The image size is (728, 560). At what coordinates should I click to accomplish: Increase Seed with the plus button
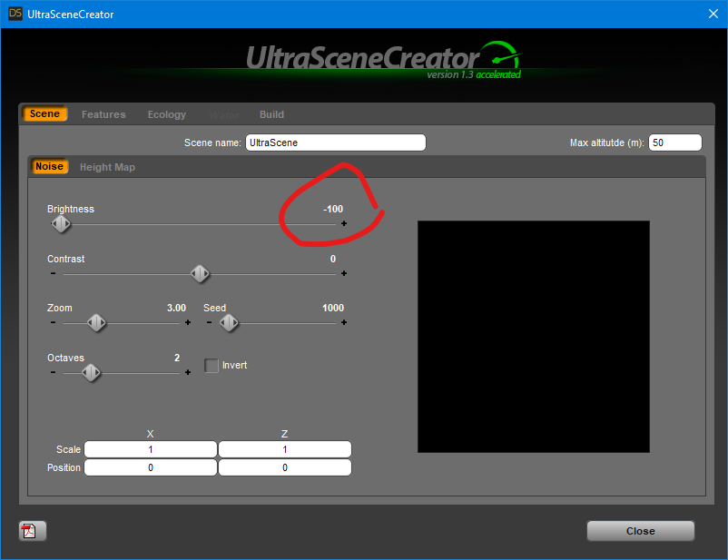click(x=343, y=322)
